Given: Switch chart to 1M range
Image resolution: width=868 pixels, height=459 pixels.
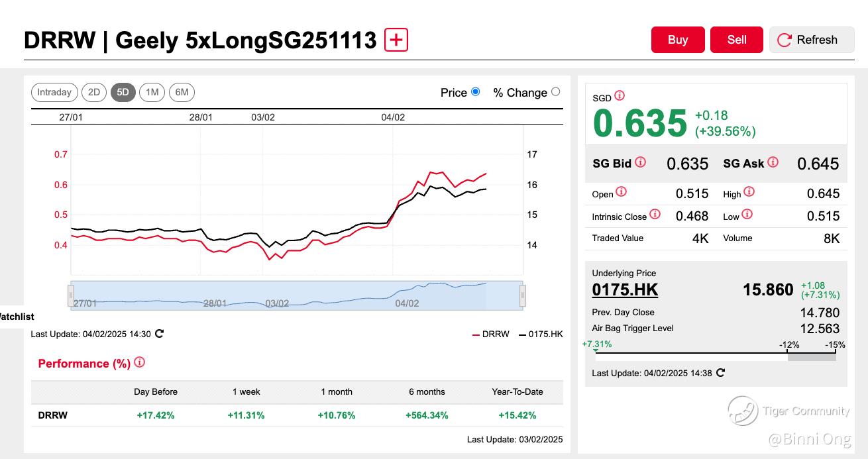Looking at the screenshot, I should (x=152, y=92).
